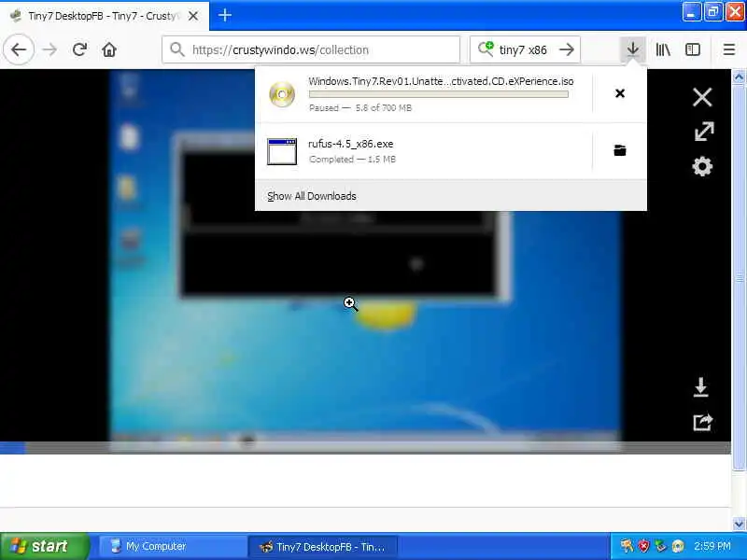Click the crustywindo.ws address bar

[311, 49]
